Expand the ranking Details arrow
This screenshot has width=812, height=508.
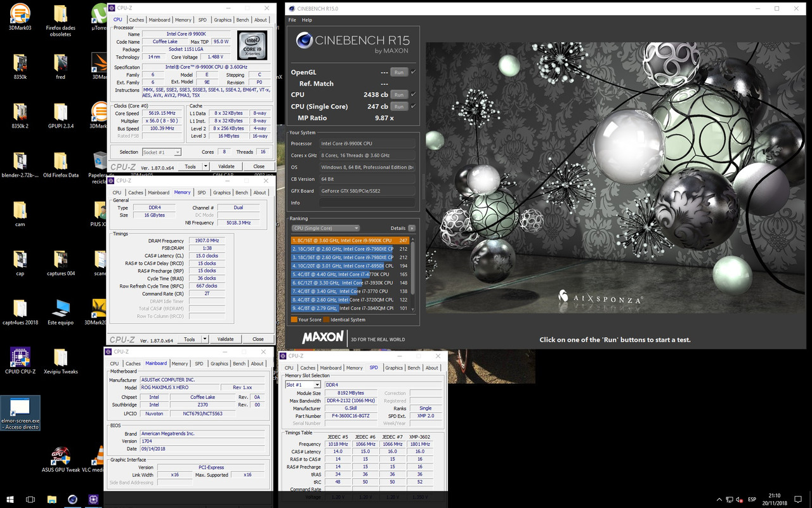[x=412, y=228]
